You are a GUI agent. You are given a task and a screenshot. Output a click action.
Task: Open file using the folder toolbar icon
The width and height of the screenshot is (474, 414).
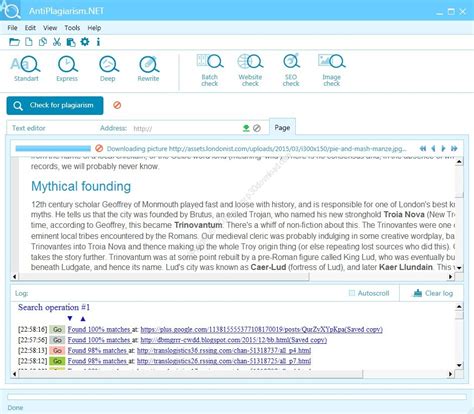14,42
